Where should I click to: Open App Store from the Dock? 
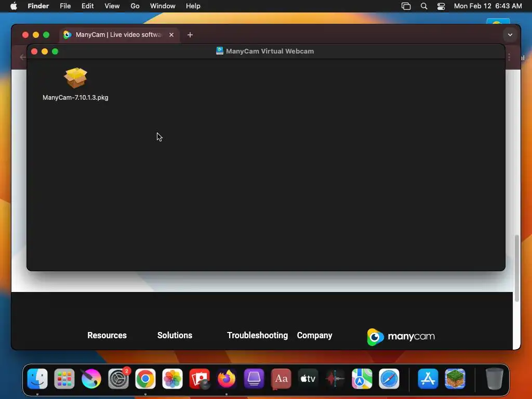[x=428, y=379]
